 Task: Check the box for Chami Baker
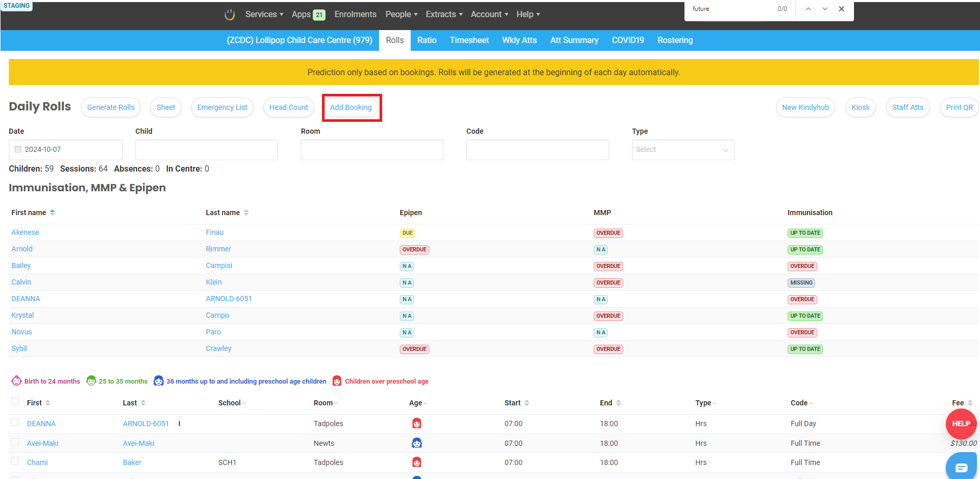point(15,461)
